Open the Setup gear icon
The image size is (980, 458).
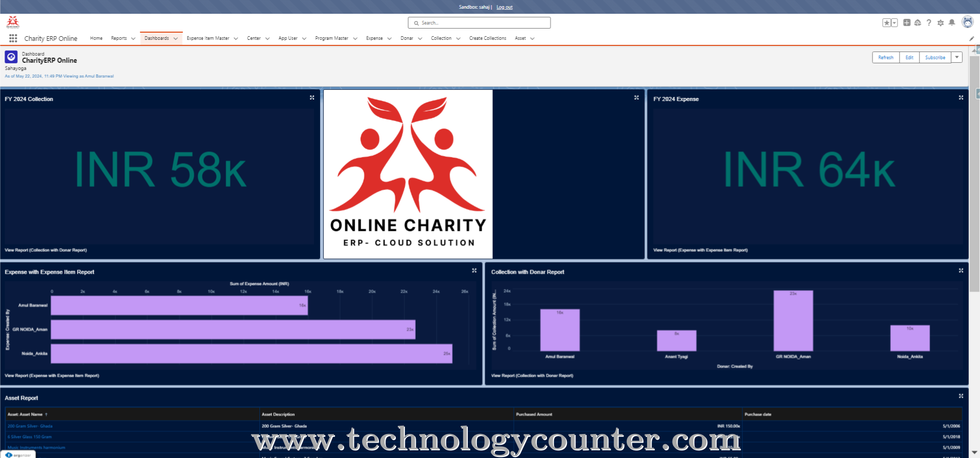click(941, 22)
